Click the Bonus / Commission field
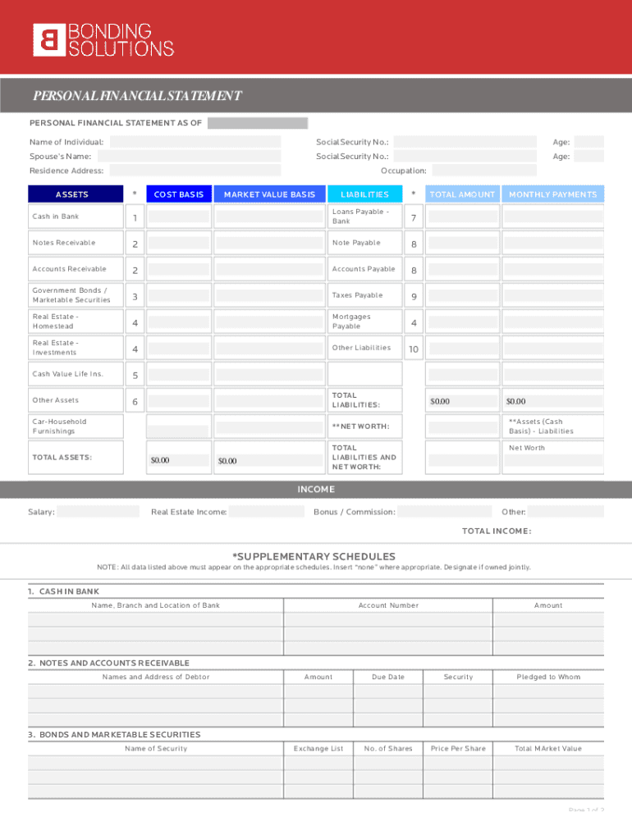The image size is (632, 840). tap(444, 512)
